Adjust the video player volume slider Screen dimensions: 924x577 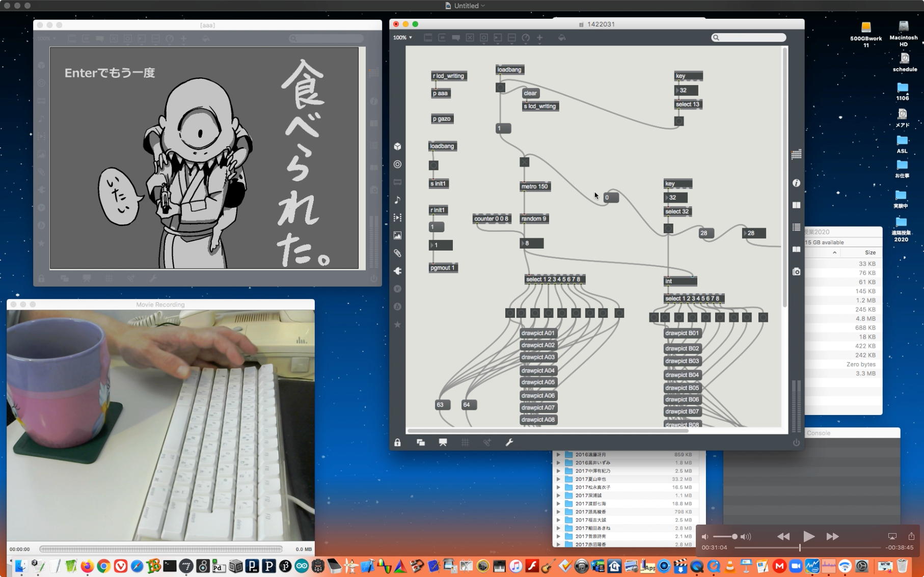[x=725, y=537]
